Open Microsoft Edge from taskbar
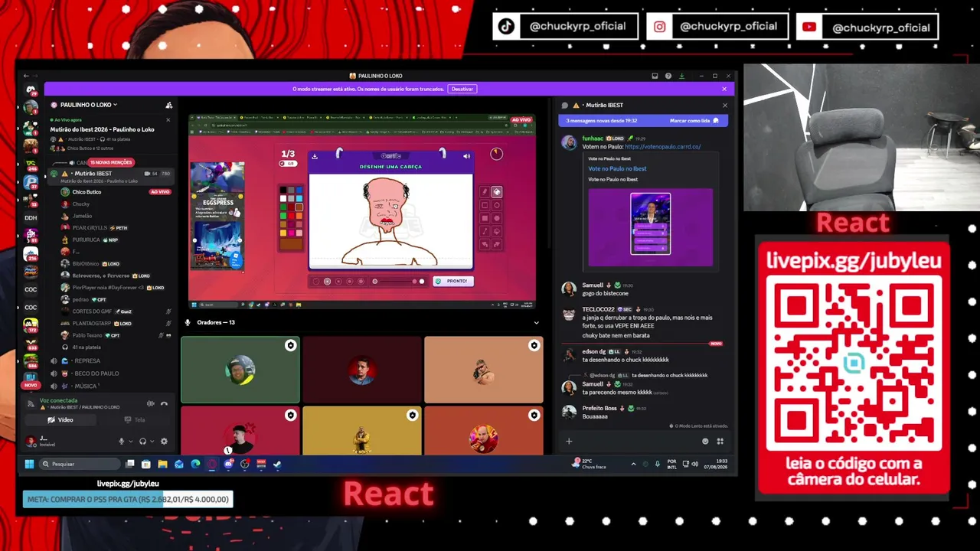Viewport: 980px width, 551px height. (195, 464)
